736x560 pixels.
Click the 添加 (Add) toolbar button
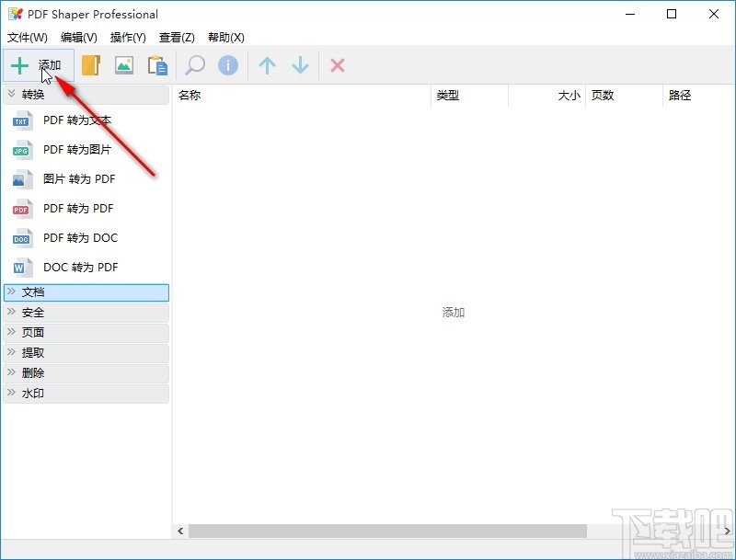(39, 65)
